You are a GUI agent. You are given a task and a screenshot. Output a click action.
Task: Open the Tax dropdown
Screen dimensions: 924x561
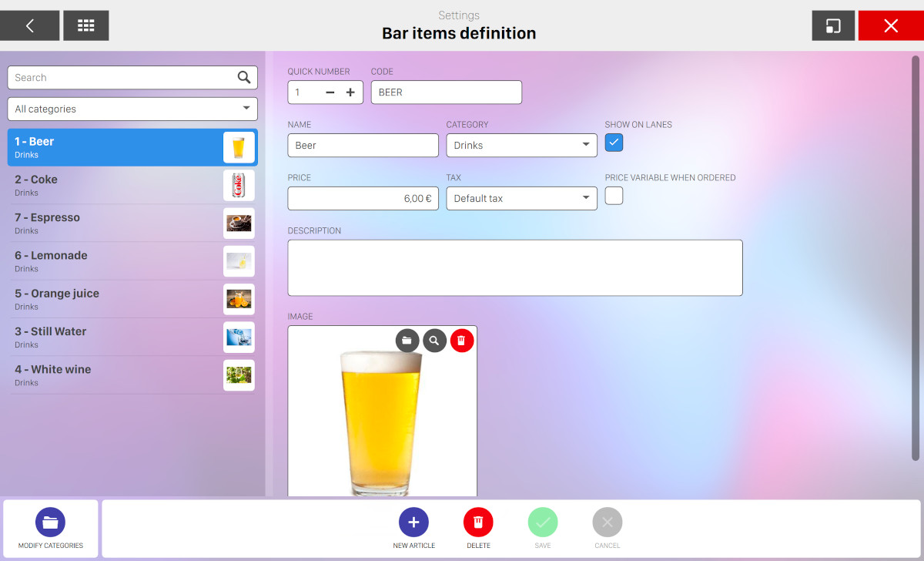coord(521,198)
